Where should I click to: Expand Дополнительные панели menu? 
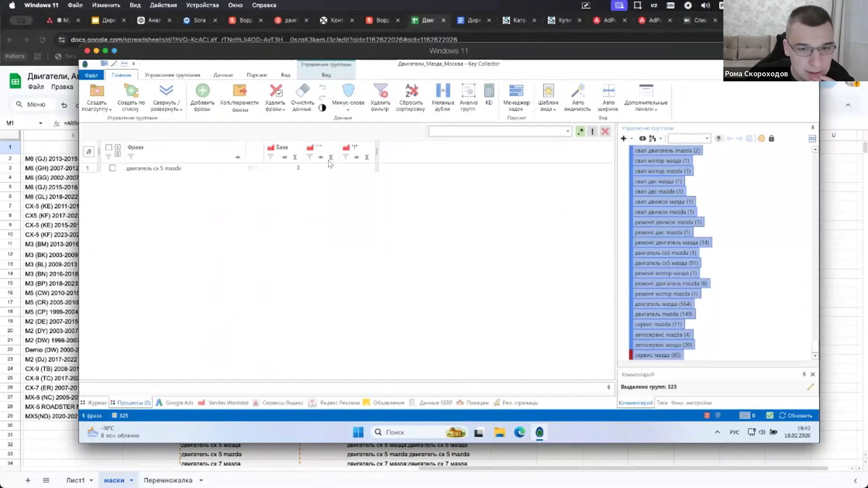click(646, 106)
